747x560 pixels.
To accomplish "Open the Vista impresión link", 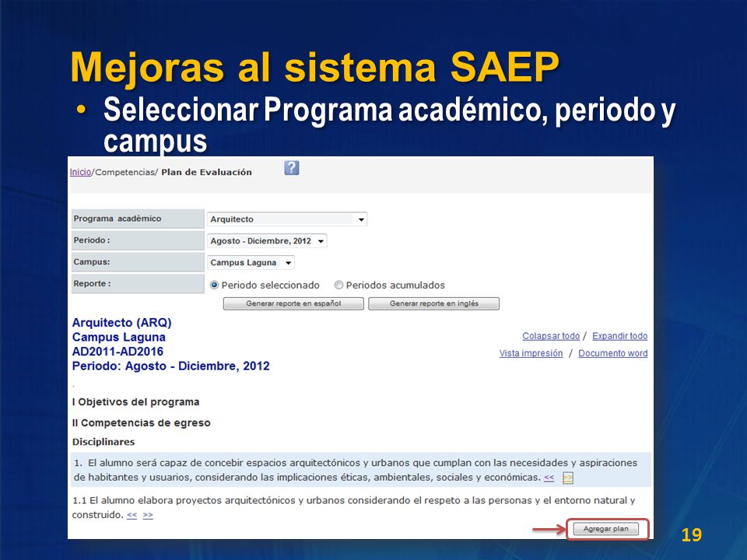I will (531, 353).
